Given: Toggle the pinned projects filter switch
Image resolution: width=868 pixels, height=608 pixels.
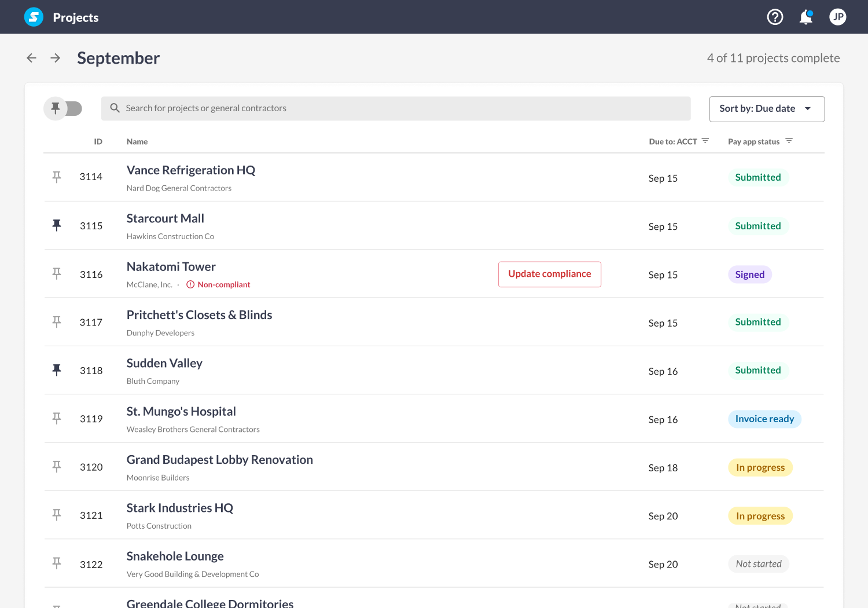Looking at the screenshot, I should pos(63,108).
